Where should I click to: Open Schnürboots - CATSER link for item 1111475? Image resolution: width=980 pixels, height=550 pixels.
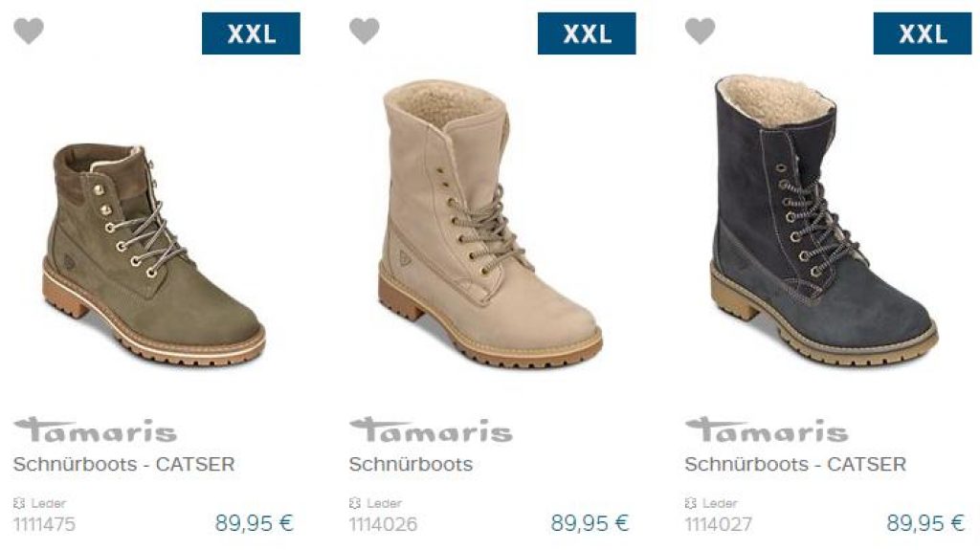(x=123, y=464)
